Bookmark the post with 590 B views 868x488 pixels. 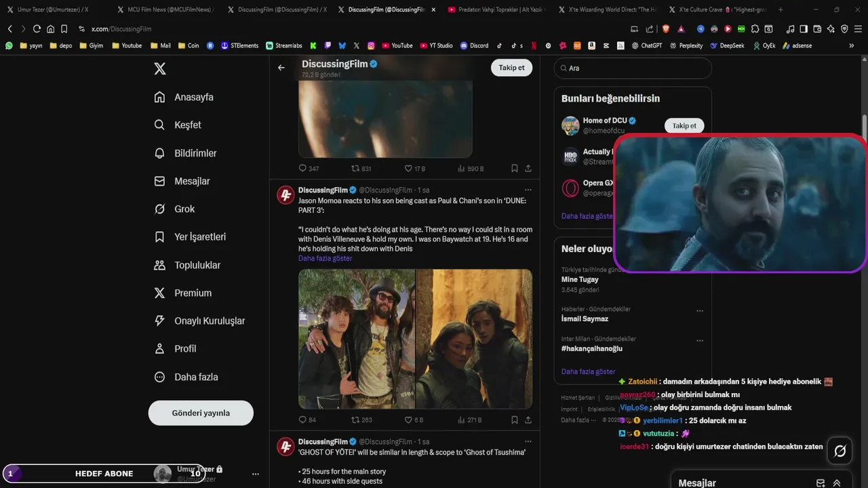point(515,168)
